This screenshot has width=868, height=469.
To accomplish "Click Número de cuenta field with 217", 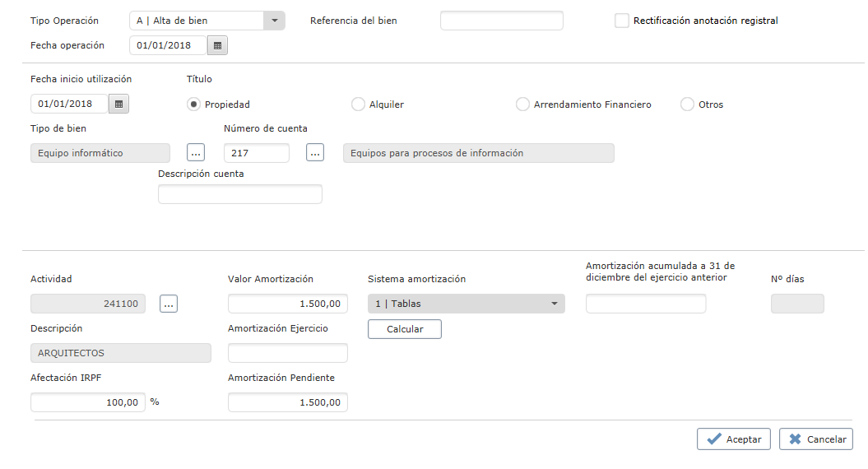I will pyautogui.click(x=257, y=153).
